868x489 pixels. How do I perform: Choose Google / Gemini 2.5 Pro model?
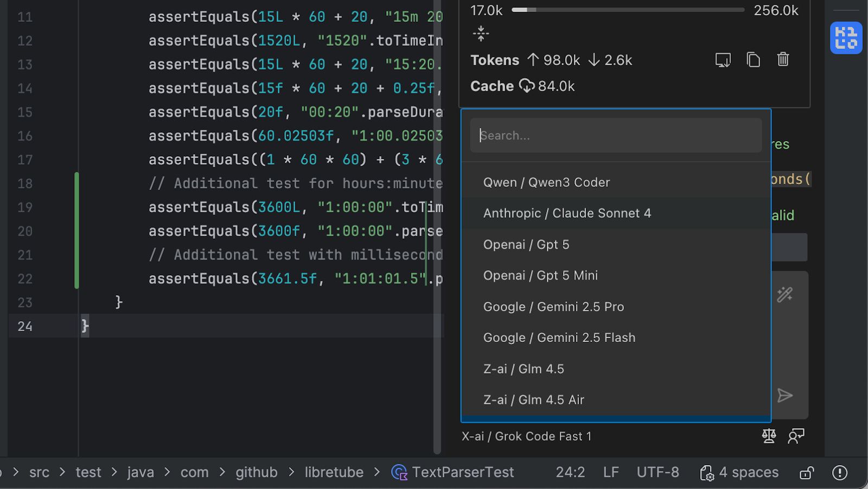click(x=553, y=306)
